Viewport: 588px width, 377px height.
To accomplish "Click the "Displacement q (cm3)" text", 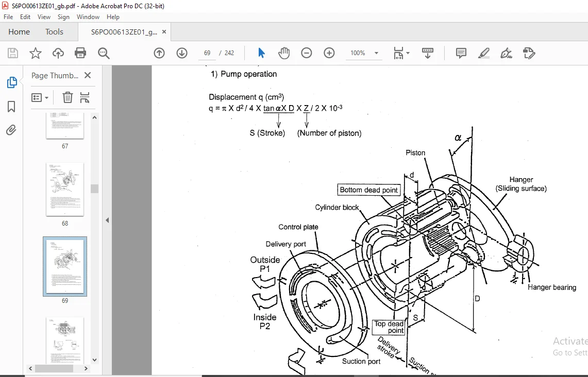I will [246, 97].
